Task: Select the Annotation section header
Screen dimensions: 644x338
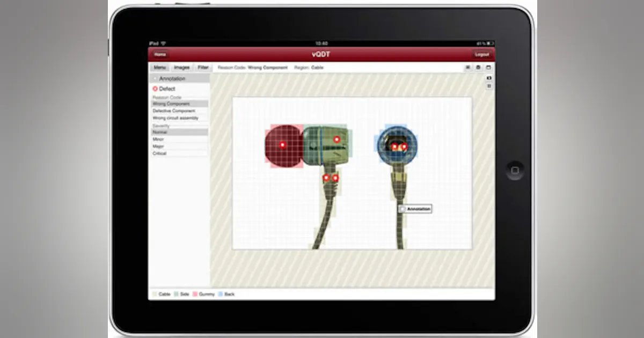Action: (x=179, y=78)
